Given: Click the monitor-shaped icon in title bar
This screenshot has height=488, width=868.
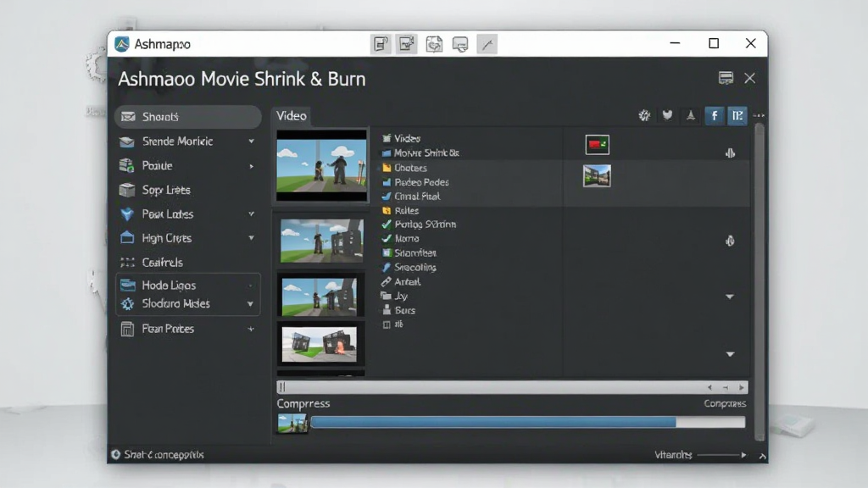Looking at the screenshot, I should click(460, 44).
